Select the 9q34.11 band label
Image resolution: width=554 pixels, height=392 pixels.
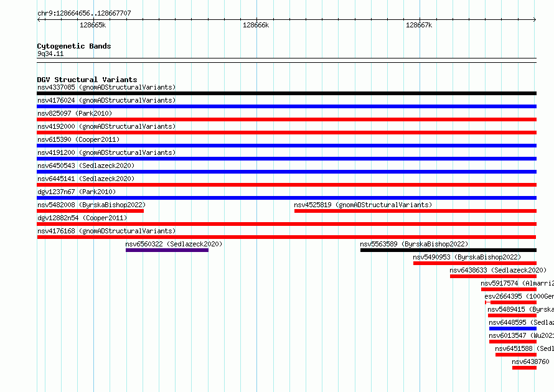[x=50, y=54]
